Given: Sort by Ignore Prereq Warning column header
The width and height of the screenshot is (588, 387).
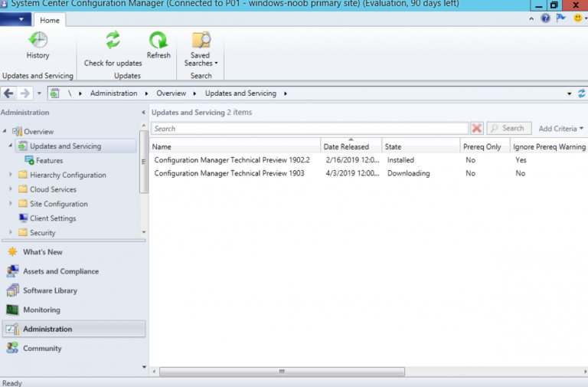Looking at the screenshot, I should pos(549,147).
